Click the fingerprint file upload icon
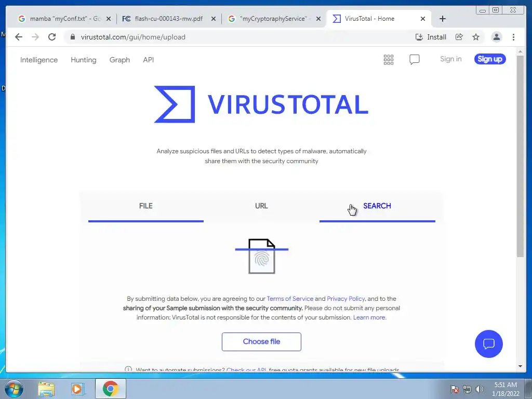The width and height of the screenshot is (532, 399). tap(262, 256)
